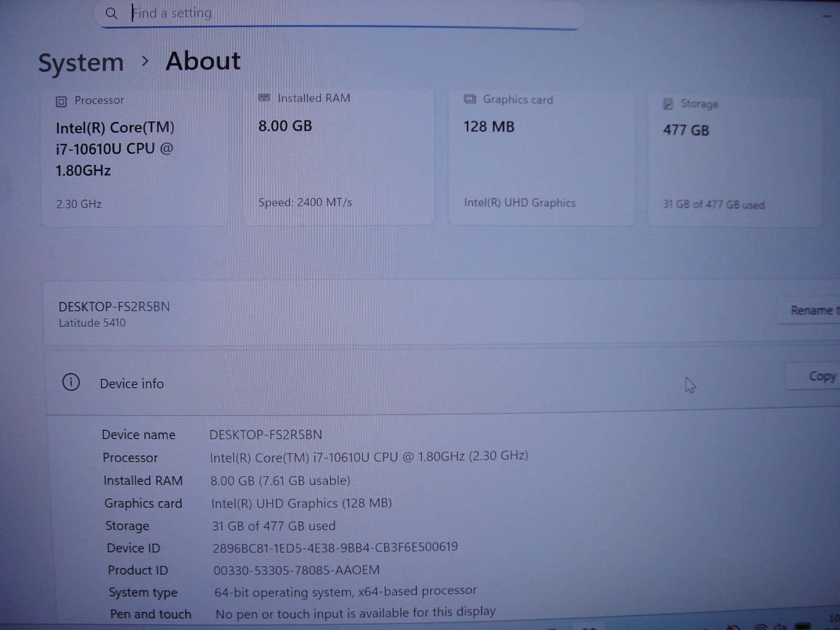This screenshot has height=630, width=840.
Task: Click the Device name label row
Action: click(139, 435)
